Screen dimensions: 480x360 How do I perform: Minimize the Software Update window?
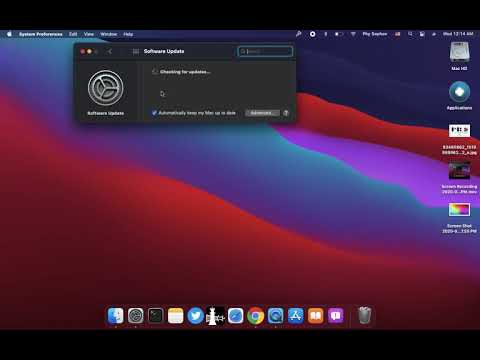pyautogui.click(x=89, y=51)
